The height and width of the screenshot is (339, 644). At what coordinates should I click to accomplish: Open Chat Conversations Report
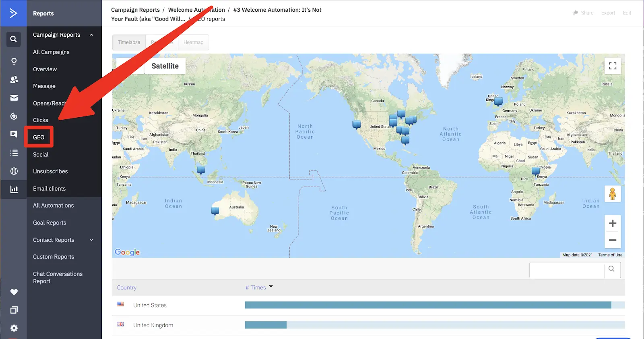[58, 278]
